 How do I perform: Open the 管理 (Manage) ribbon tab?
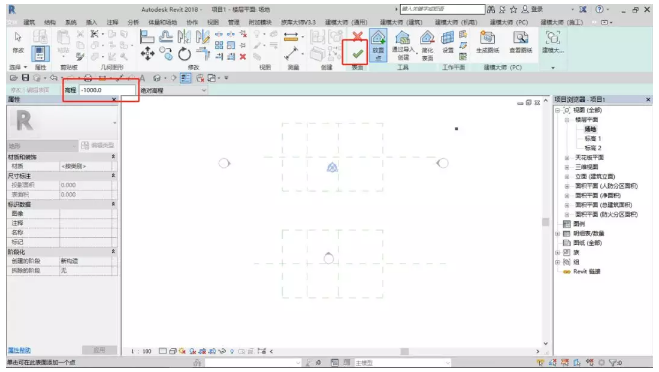click(233, 22)
